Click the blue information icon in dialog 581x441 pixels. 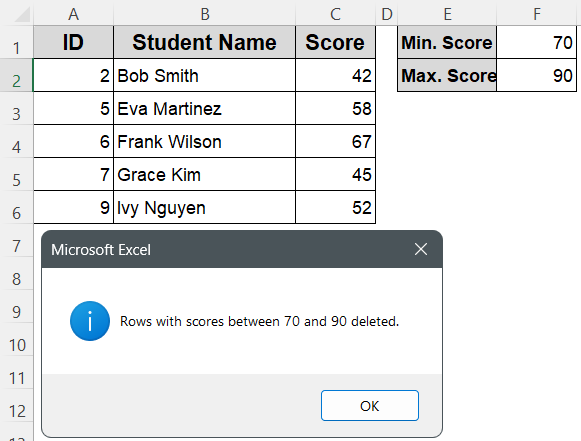[x=90, y=321]
